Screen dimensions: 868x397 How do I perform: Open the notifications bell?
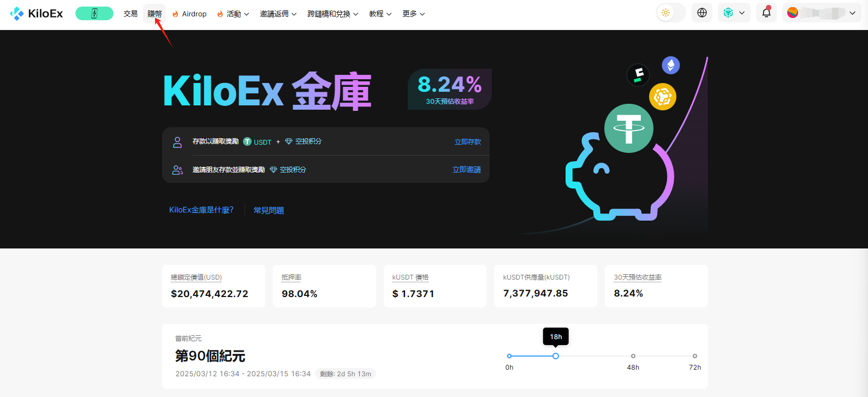[x=766, y=13]
